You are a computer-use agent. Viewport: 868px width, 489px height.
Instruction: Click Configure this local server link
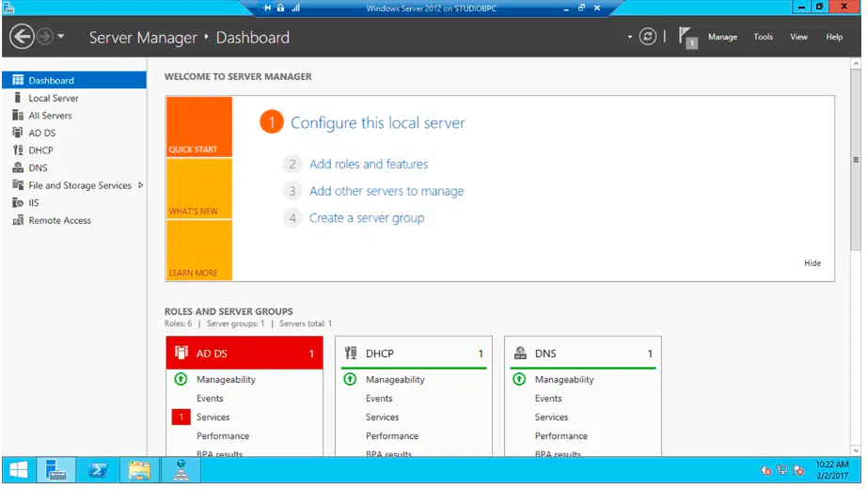pos(377,123)
